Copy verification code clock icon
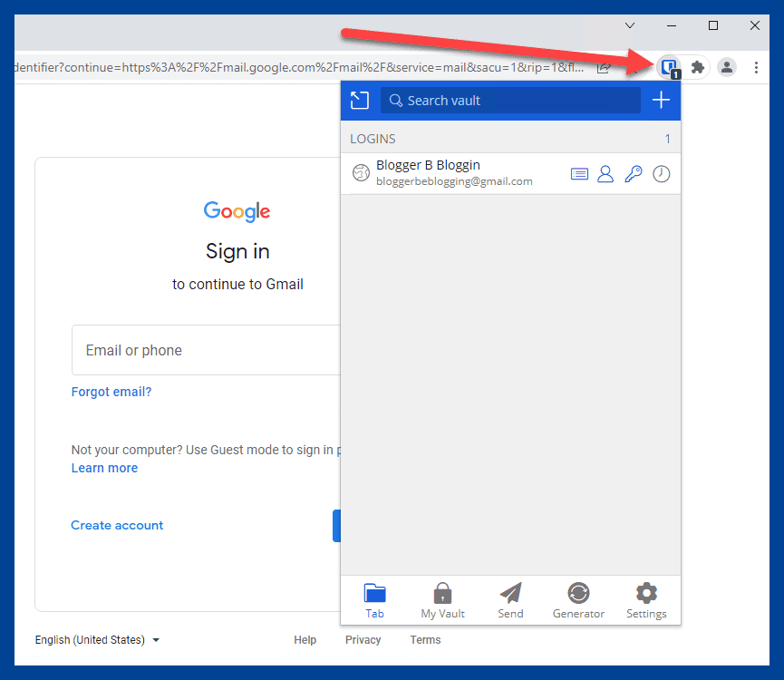Image resolution: width=784 pixels, height=680 pixels. (661, 174)
